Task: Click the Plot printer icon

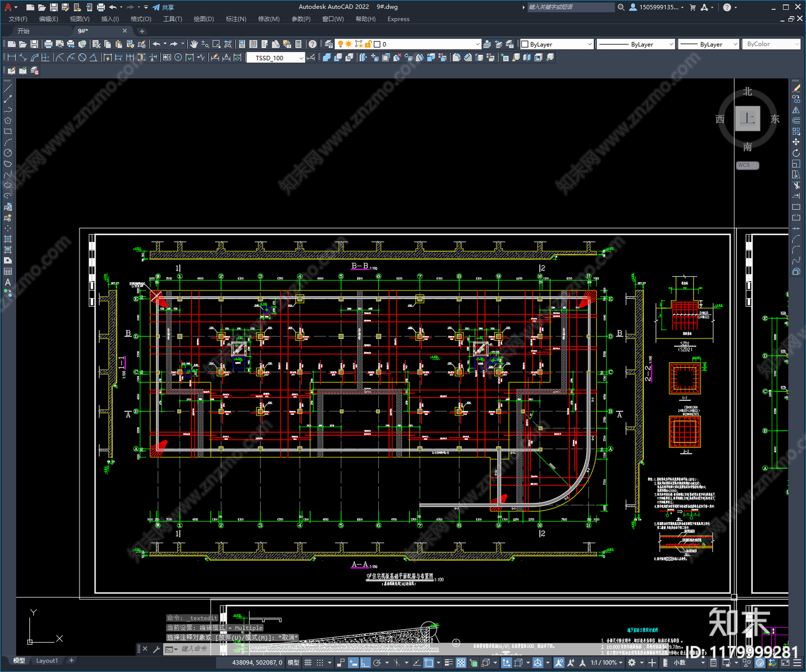Action: [x=48, y=44]
